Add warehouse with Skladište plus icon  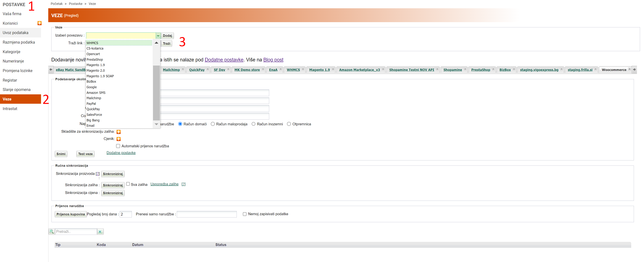click(118, 132)
